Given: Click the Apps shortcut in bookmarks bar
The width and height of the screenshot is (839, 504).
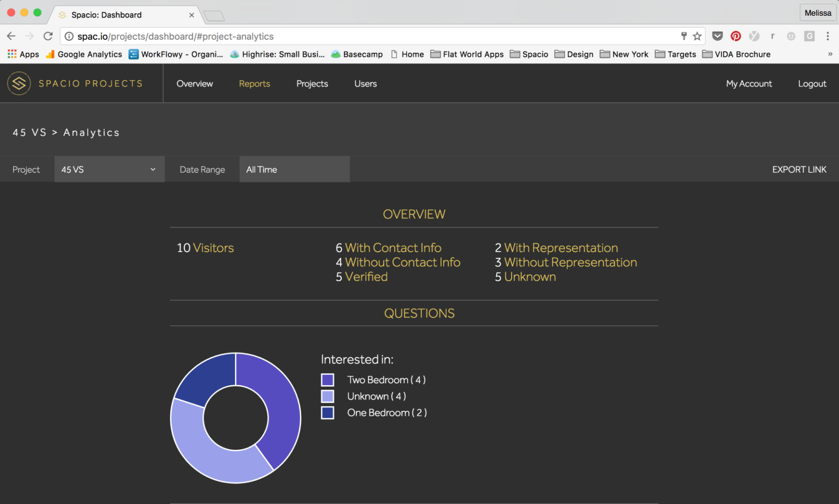Looking at the screenshot, I should point(23,54).
